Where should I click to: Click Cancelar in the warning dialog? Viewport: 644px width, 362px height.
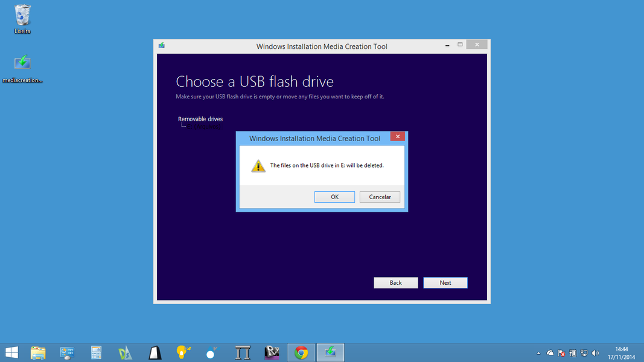point(380,197)
